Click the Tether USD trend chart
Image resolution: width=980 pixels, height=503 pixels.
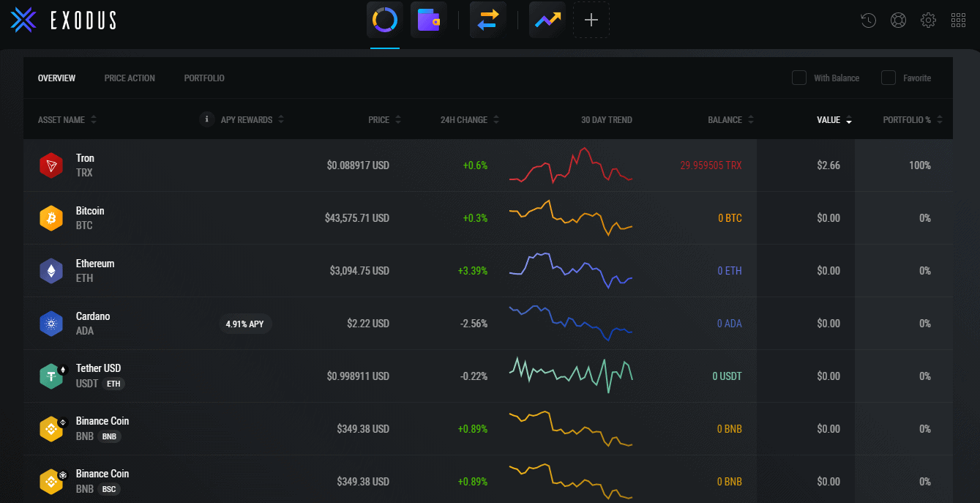point(571,376)
